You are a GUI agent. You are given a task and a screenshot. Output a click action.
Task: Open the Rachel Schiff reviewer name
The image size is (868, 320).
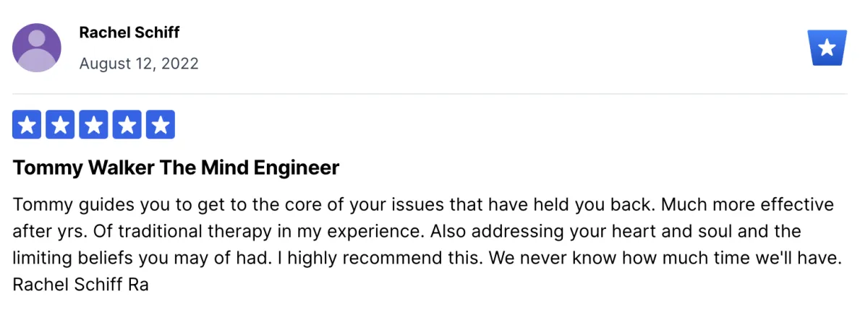click(129, 33)
